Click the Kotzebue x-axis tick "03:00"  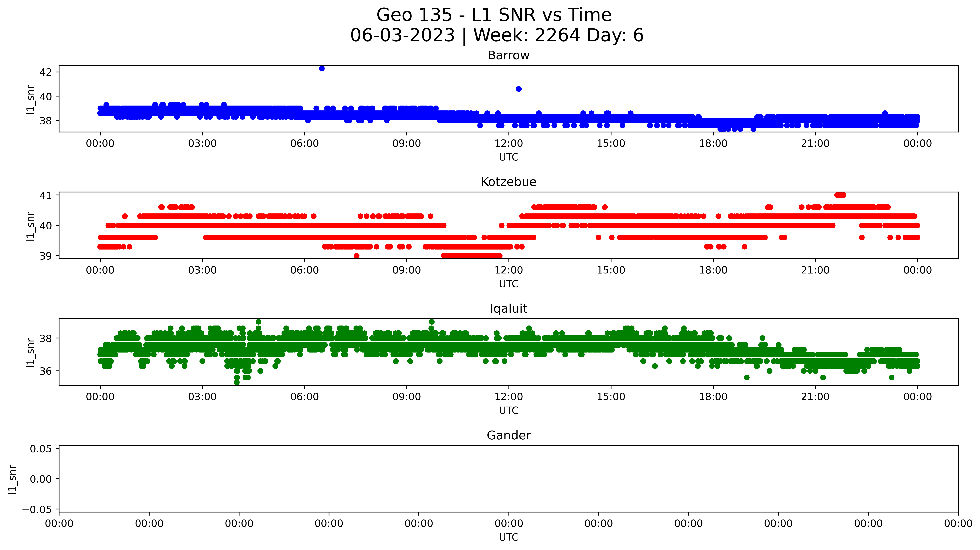tap(202, 270)
